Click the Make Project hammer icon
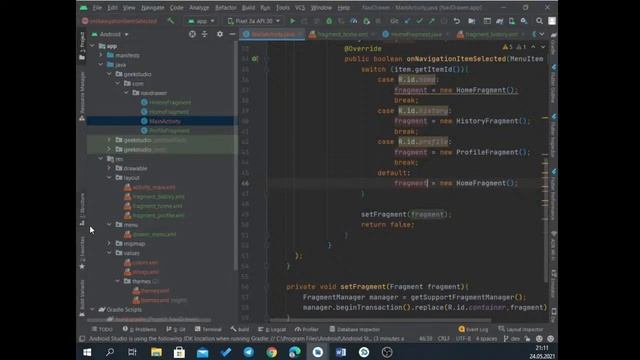The height and width of the screenshot is (360, 640). click(171, 21)
